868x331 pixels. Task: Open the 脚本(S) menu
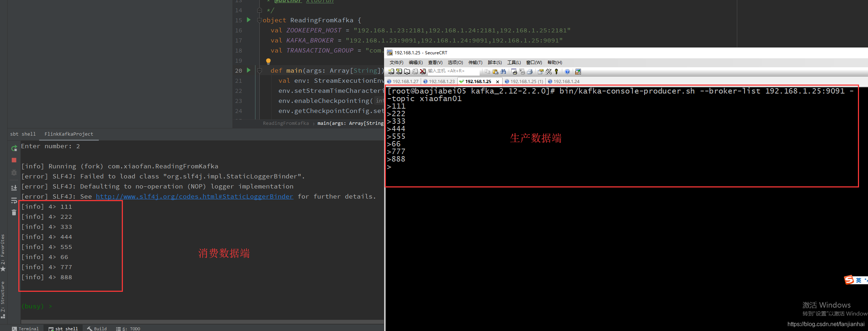tap(495, 63)
